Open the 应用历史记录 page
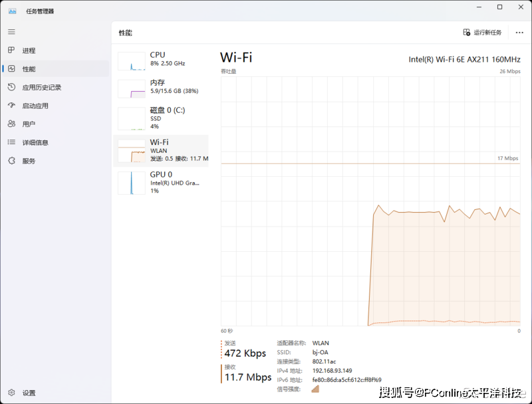The height and width of the screenshot is (404, 532). tap(56, 88)
